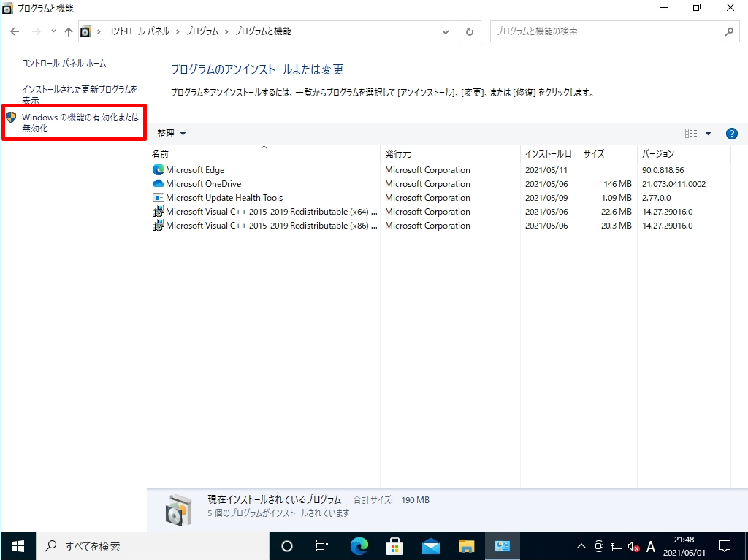Image resolution: width=748 pixels, height=560 pixels.
Task: Open Windows の機能の有効化または無効化 link
Action: [x=80, y=123]
